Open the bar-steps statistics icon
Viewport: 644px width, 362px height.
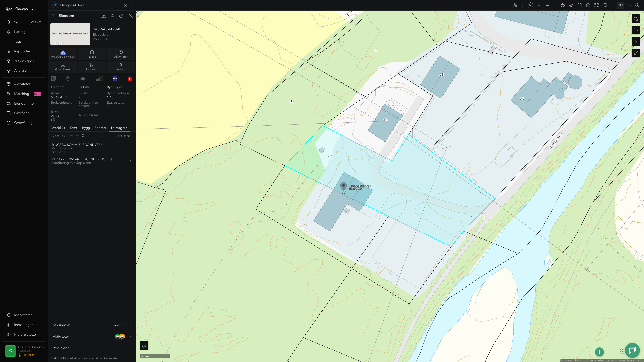(99, 79)
